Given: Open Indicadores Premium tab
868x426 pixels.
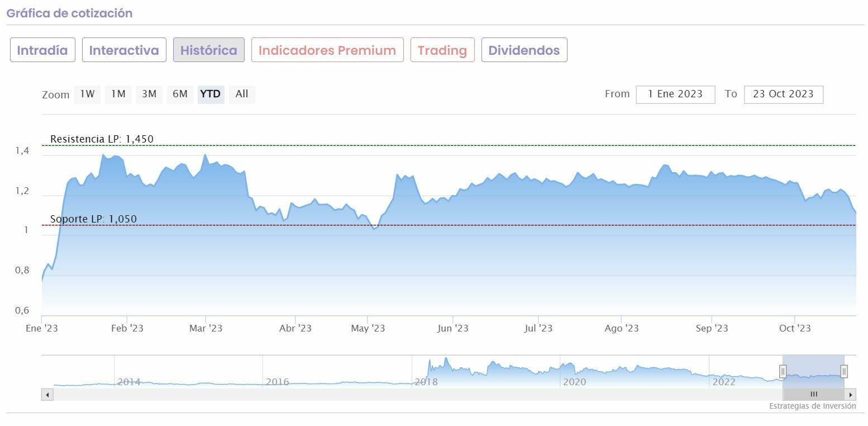Looking at the screenshot, I should (327, 50).
